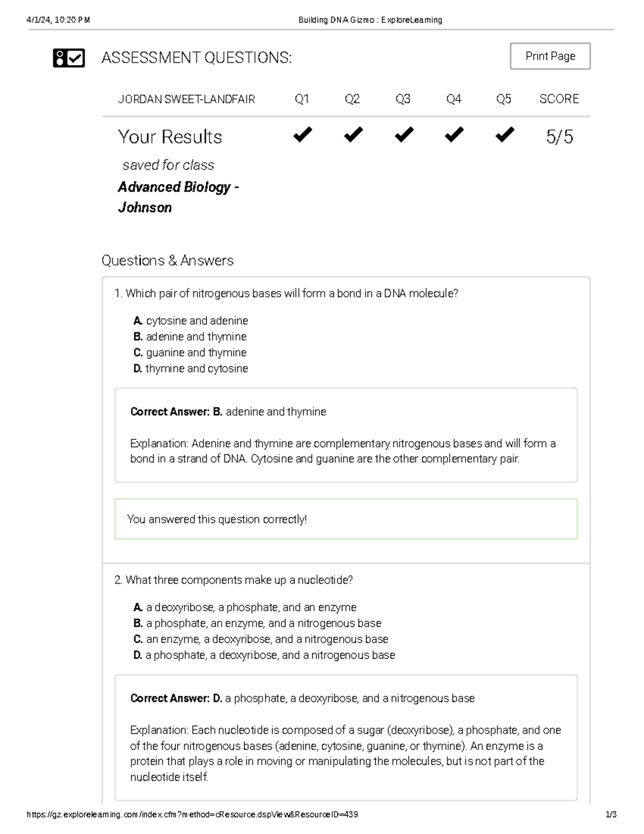Select the JORDAN SWEET-LANDFAIR name header
Image resolution: width=644 pixels, height=834 pixels.
(x=187, y=98)
